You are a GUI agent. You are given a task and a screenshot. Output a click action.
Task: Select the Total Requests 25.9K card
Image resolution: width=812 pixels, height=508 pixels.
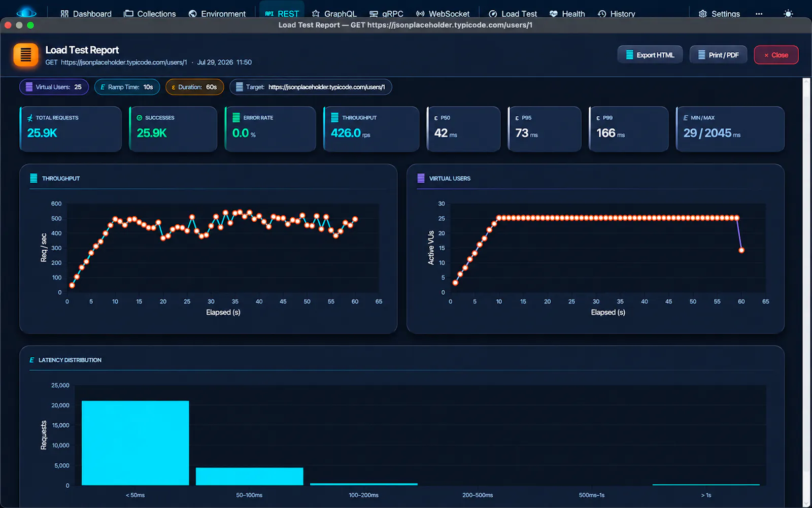click(x=71, y=129)
